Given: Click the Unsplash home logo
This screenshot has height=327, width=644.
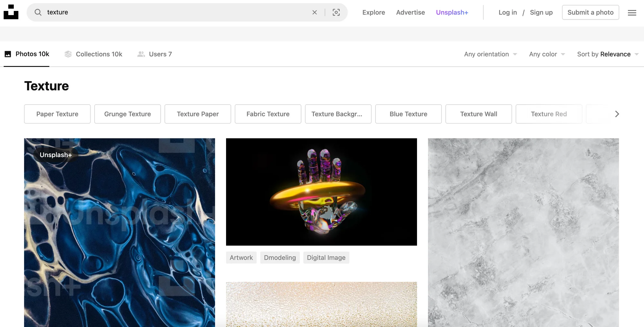Looking at the screenshot, I should coord(11,12).
